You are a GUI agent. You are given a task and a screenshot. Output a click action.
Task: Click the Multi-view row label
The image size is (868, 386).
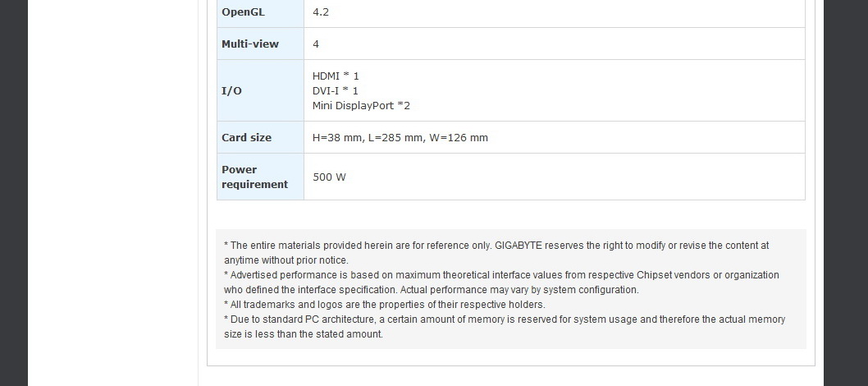(x=250, y=44)
